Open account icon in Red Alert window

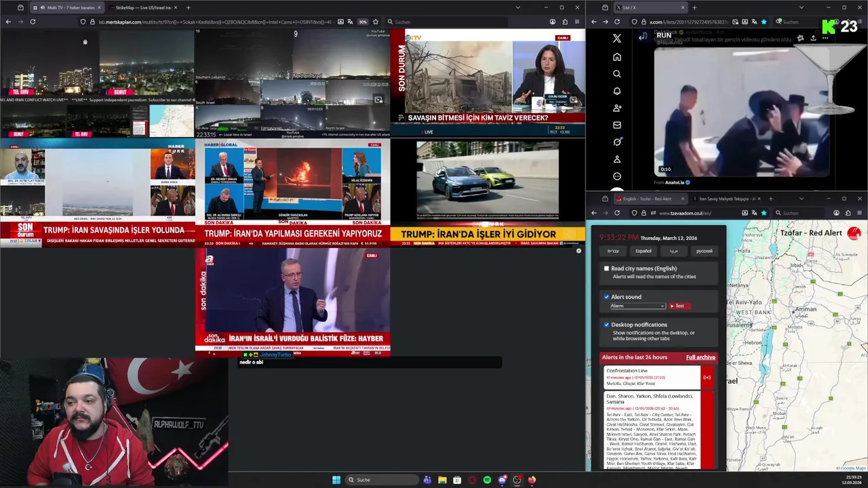coord(836,213)
